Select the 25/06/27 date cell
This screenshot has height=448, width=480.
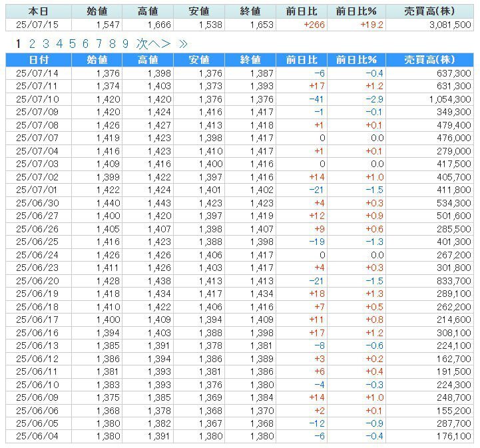[37, 216]
